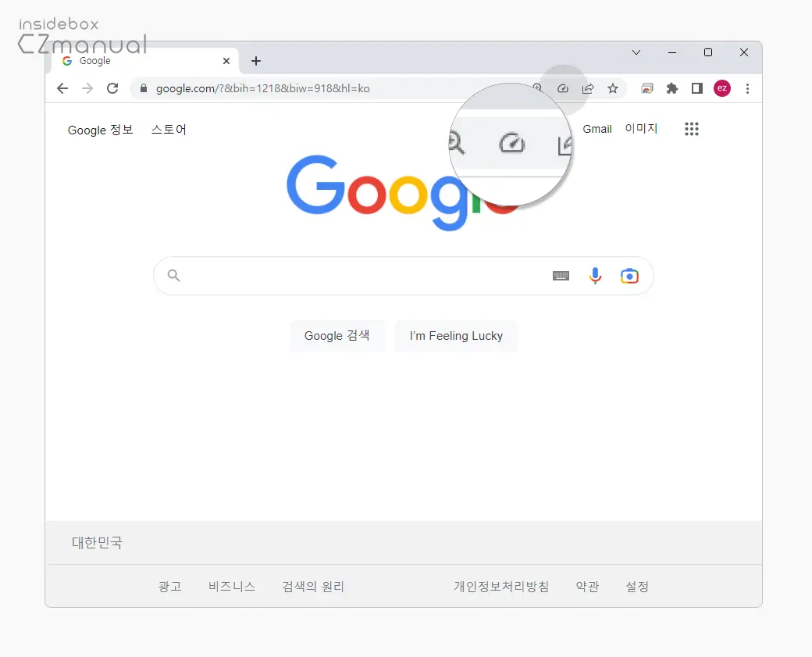Focus the Google search box
Image resolution: width=812 pixels, height=657 pixels.
tap(404, 276)
